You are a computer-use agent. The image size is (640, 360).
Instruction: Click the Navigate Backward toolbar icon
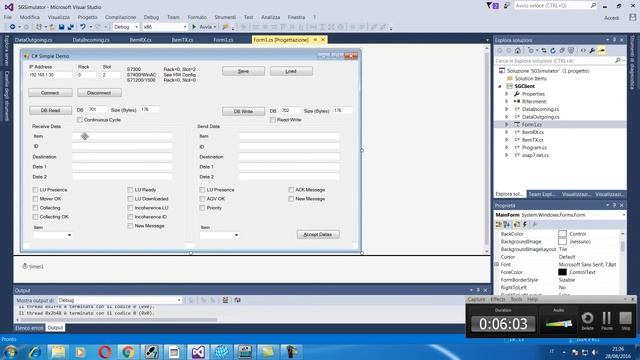13,27
